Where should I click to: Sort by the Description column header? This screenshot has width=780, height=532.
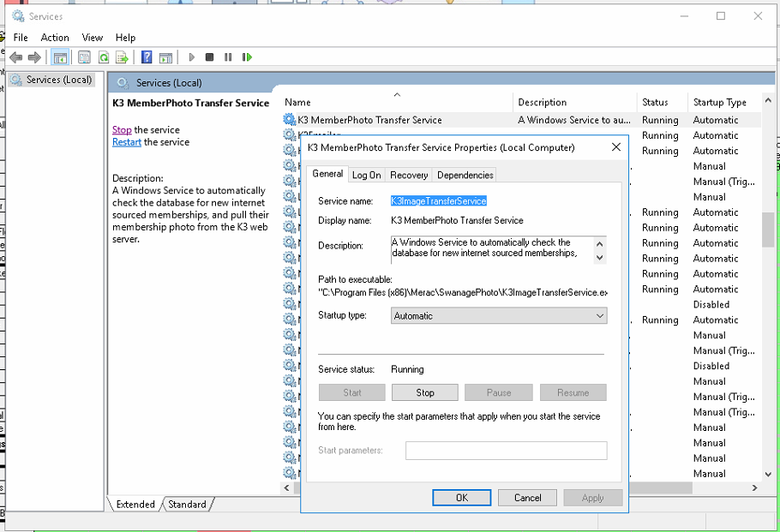point(574,102)
